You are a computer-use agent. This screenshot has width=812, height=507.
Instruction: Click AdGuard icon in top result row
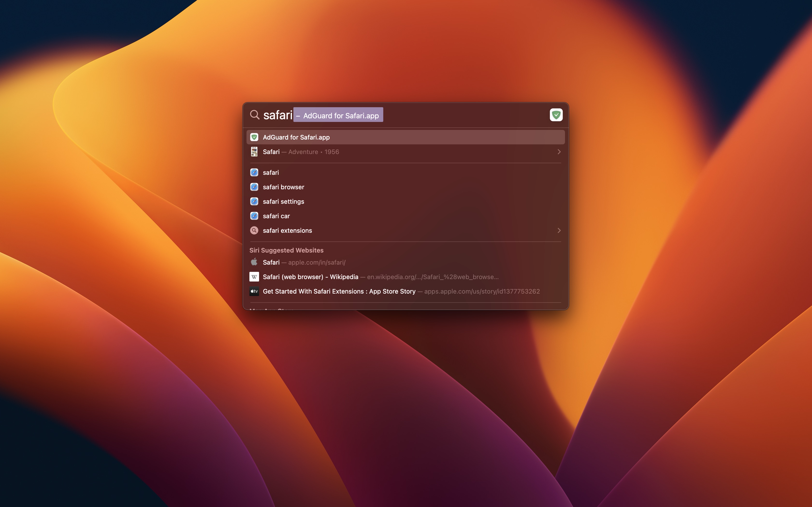(x=254, y=137)
